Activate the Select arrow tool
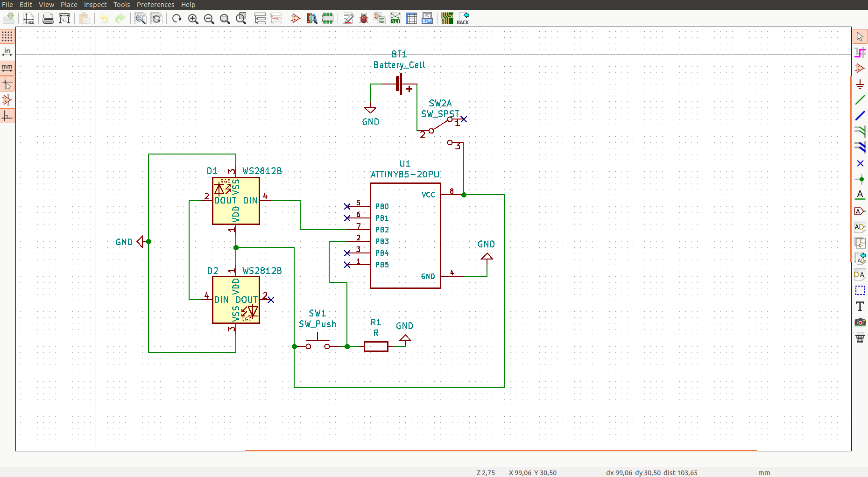The width and height of the screenshot is (868, 477). (x=860, y=36)
